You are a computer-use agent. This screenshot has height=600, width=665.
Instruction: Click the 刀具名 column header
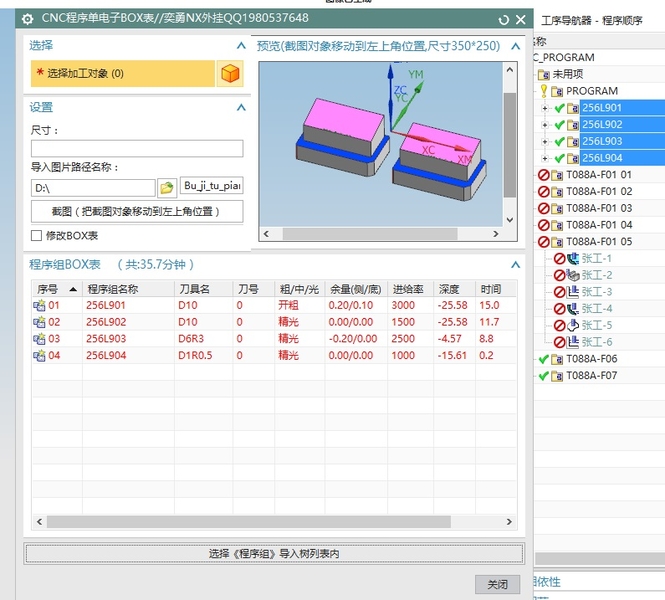click(203, 289)
